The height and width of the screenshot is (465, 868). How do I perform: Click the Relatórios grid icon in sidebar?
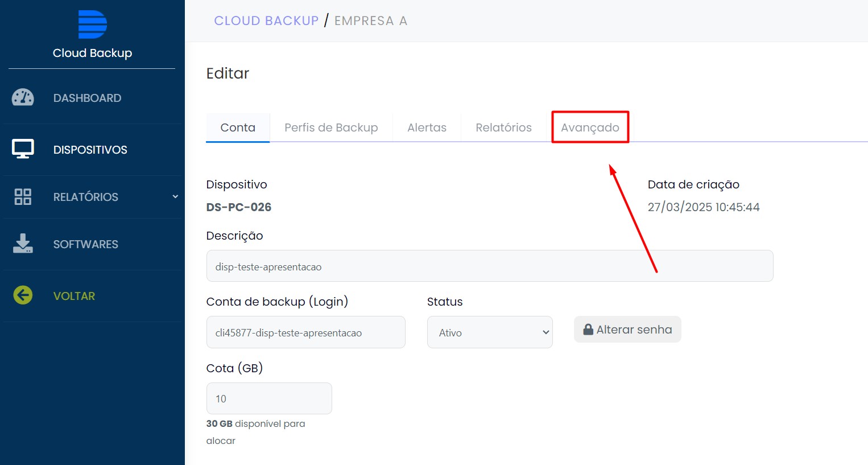tap(23, 197)
